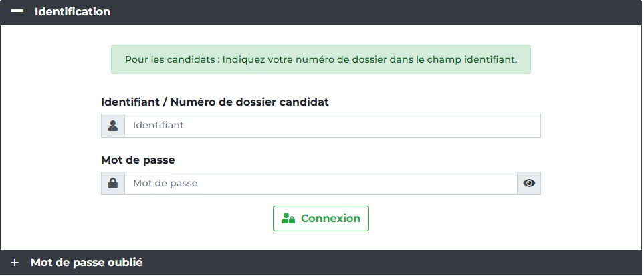Collapse the Identification section with minus icon
The height and width of the screenshot is (276, 644).
point(17,12)
